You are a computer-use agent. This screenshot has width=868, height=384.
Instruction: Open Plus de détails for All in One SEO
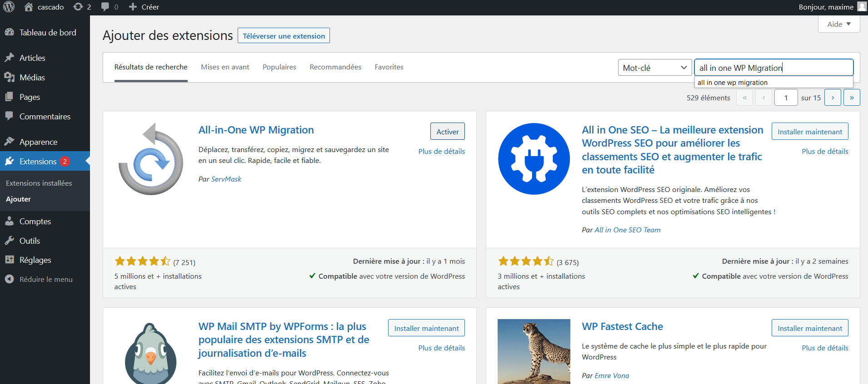[825, 151]
